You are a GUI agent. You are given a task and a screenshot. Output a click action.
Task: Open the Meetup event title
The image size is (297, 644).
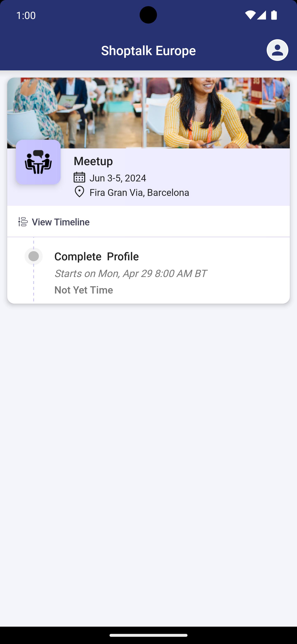[93, 161]
